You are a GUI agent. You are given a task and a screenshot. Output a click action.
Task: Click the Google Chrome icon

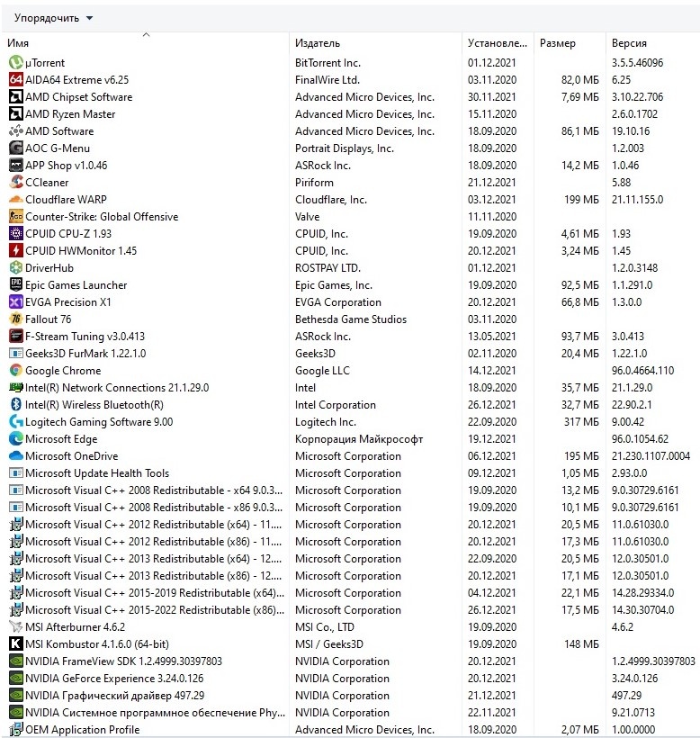pos(16,371)
